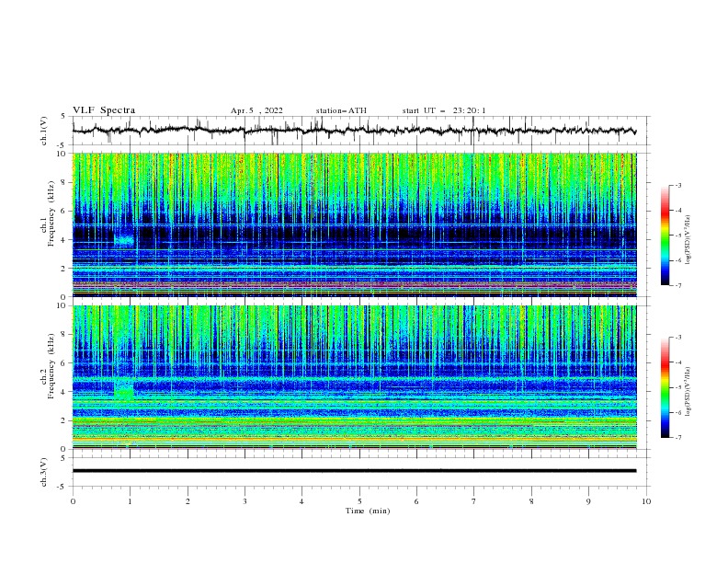
Task: Click the "-3" label on ch.1 color bar
Action: coord(677,185)
